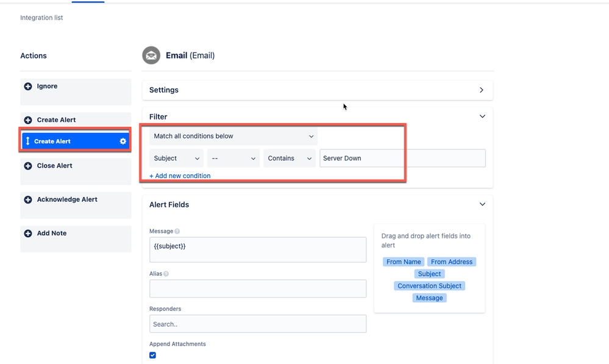Click the Integration list breadcrumb link
The width and height of the screenshot is (609, 364).
point(41,18)
